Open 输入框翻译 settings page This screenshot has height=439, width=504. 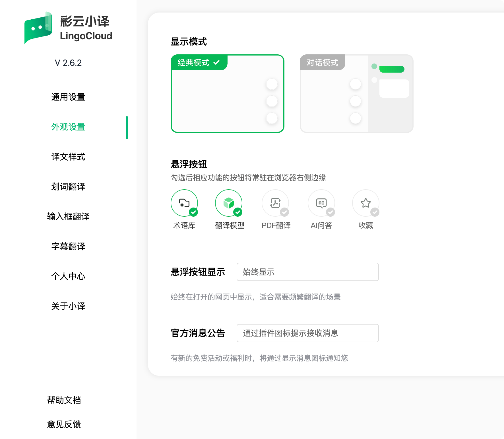coord(68,217)
